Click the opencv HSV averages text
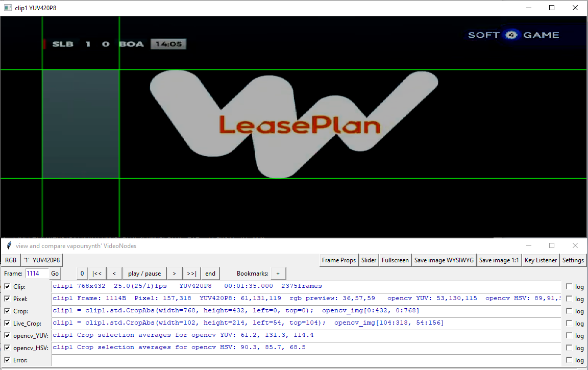The image size is (588, 370). click(x=306, y=348)
